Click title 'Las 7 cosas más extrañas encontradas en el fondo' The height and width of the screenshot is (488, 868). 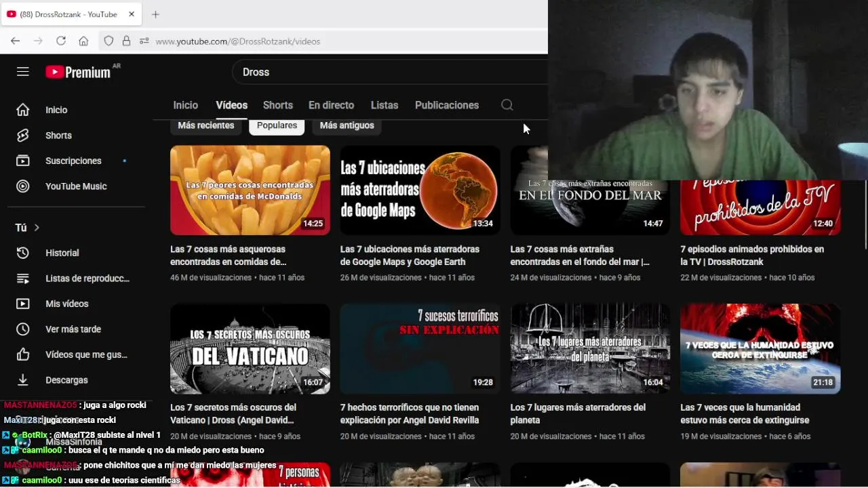tap(580, 256)
